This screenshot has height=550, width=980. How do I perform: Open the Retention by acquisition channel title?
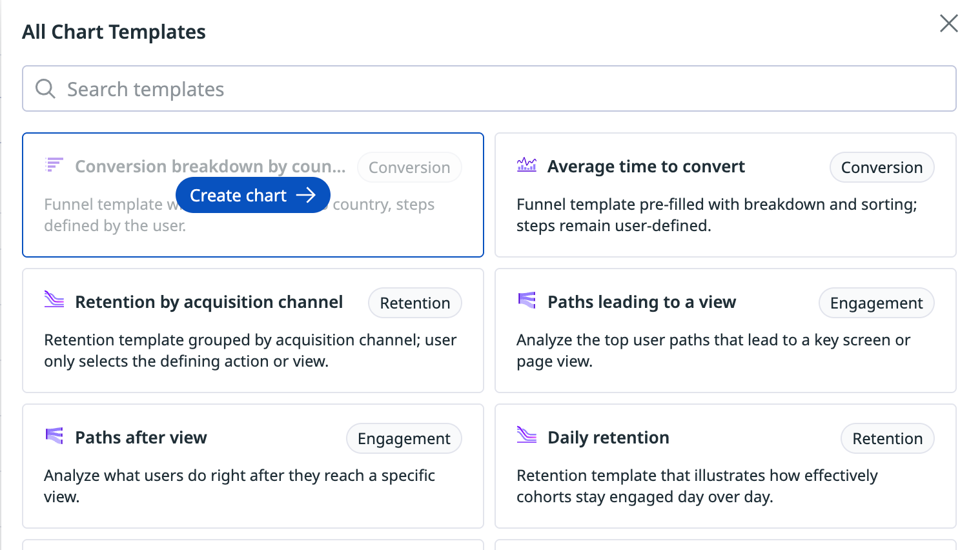pyautogui.click(x=209, y=302)
